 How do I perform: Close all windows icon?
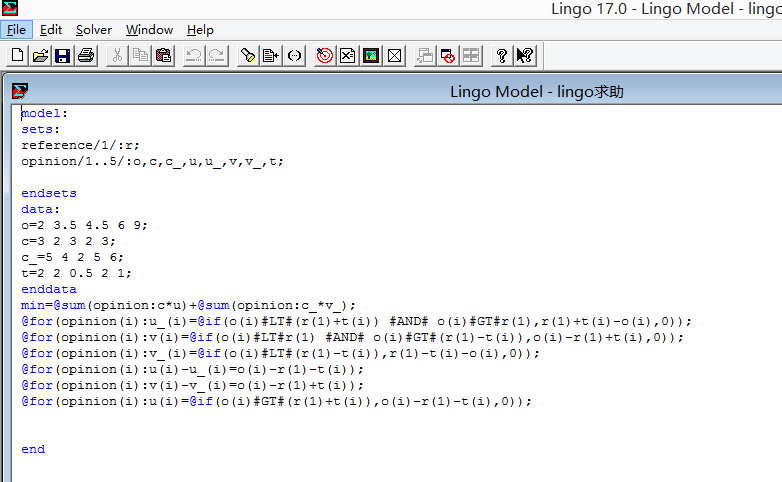point(448,55)
